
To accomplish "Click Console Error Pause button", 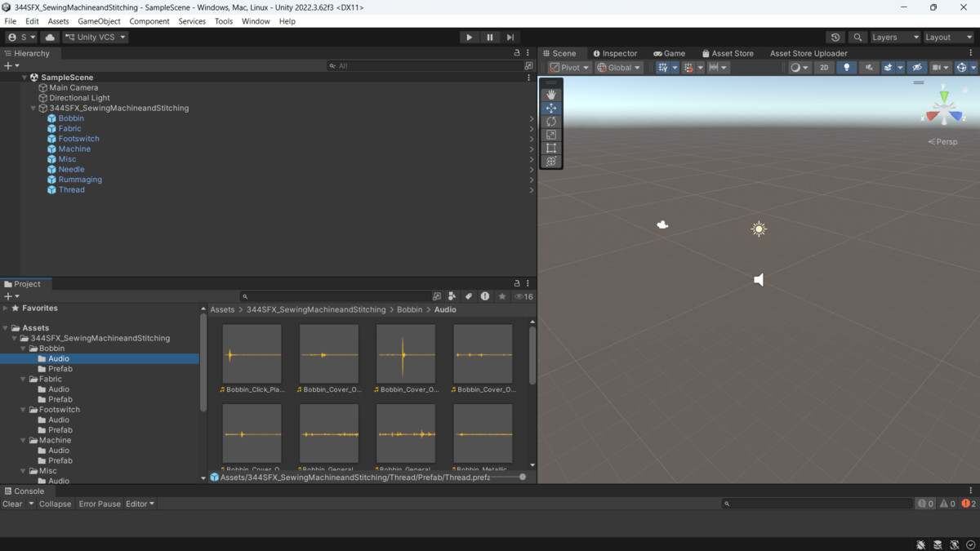I will [100, 504].
